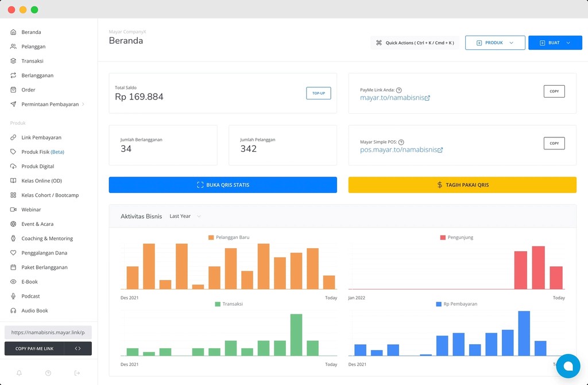Click the code embed icon beside COPY PAY-ME LINK

click(79, 348)
